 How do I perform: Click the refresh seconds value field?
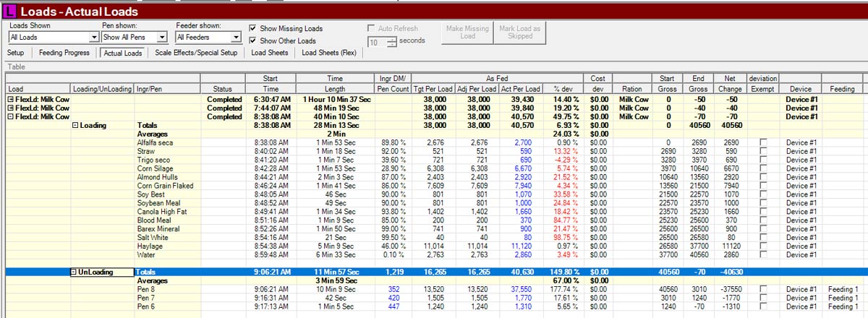tap(378, 42)
